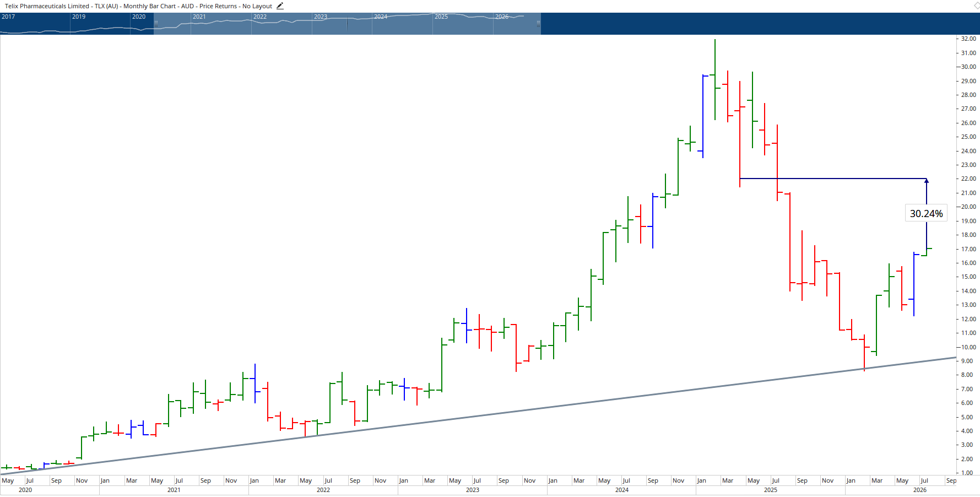Click the 2026 year label on bottom axis
This screenshot has height=497, width=980.
(x=920, y=490)
